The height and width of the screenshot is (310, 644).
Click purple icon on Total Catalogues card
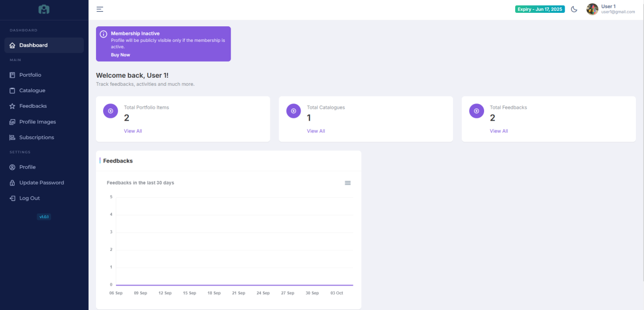pyautogui.click(x=294, y=111)
